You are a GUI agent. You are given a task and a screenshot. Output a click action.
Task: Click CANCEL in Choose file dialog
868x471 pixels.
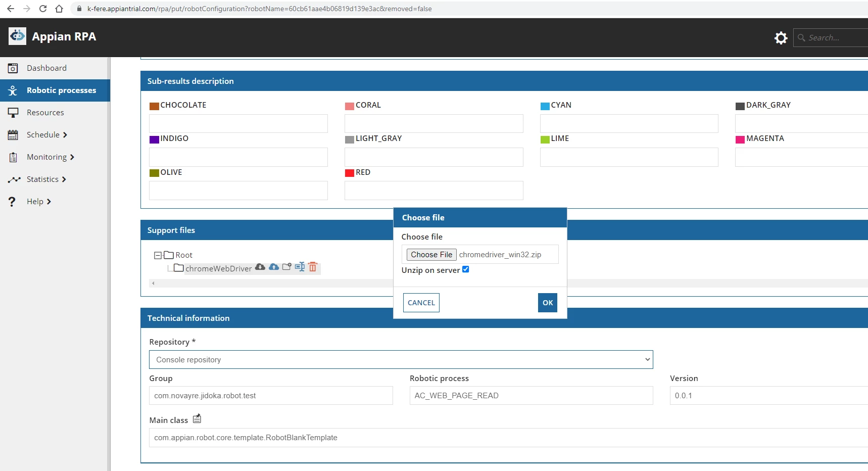(421, 303)
